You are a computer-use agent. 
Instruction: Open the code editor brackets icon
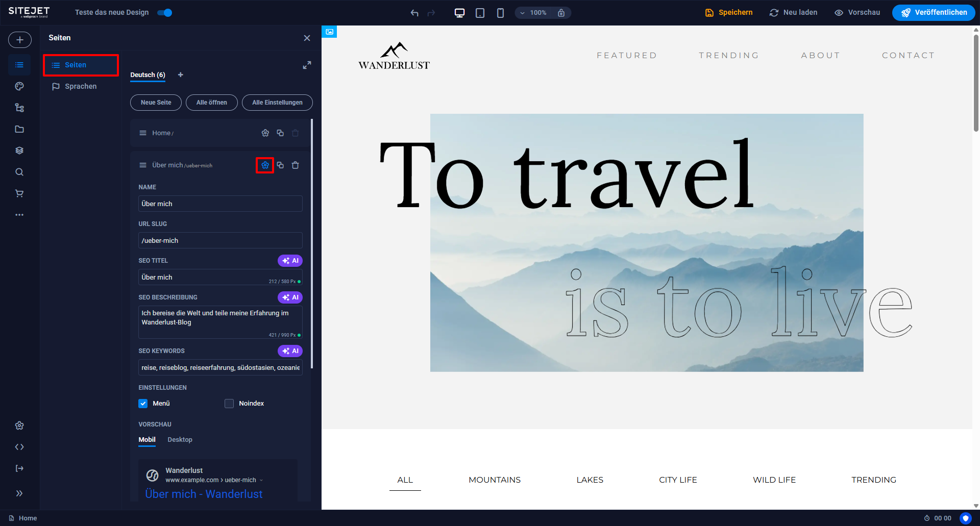tap(19, 447)
